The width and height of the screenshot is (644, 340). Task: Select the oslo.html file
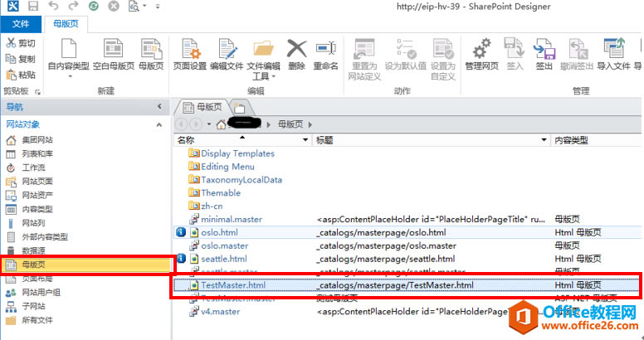219,232
